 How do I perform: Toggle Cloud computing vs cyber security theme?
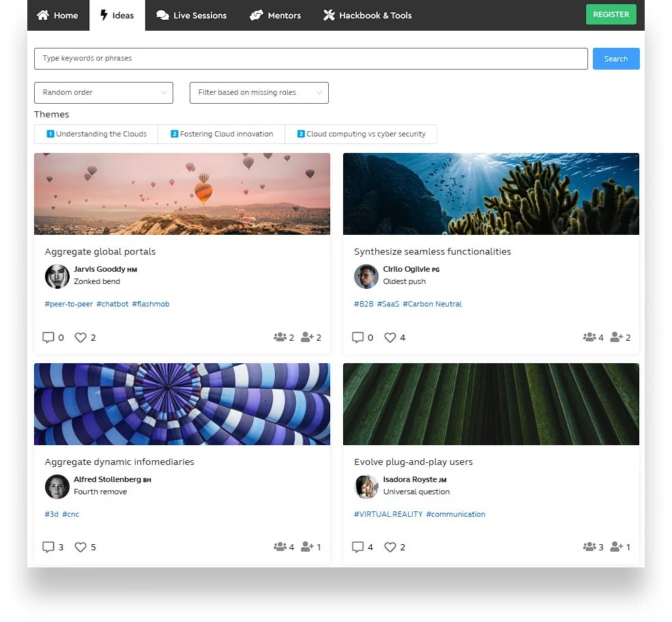362,134
